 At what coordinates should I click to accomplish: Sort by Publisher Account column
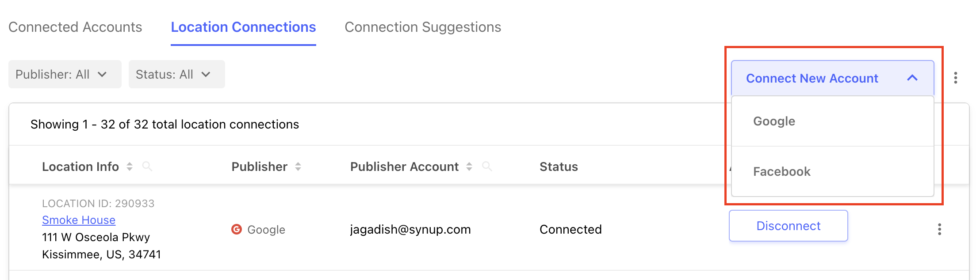pyautogui.click(x=469, y=166)
